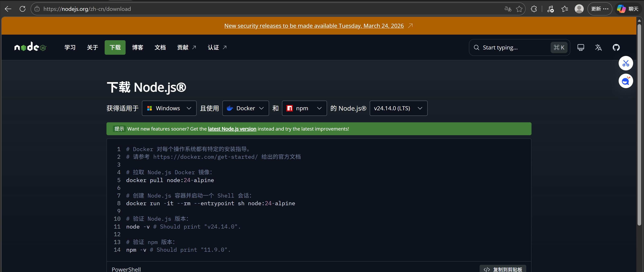Expand the Docker platform dropdown

click(x=246, y=108)
